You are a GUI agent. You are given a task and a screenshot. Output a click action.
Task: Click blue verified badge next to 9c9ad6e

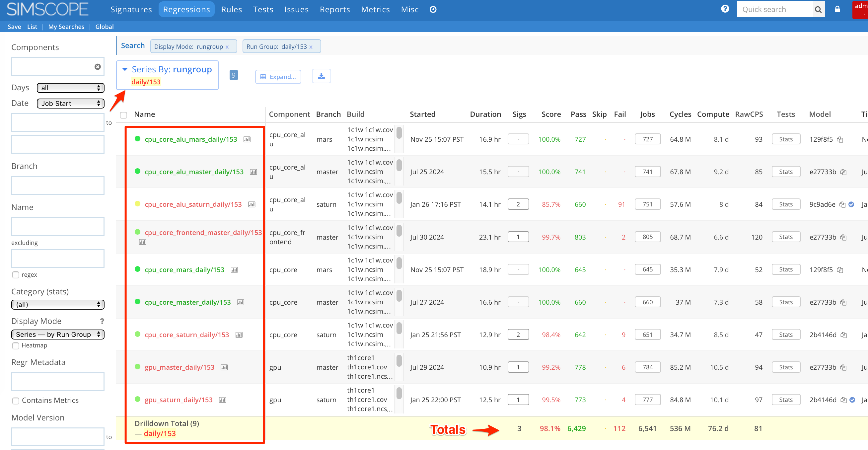(x=851, y=204)
